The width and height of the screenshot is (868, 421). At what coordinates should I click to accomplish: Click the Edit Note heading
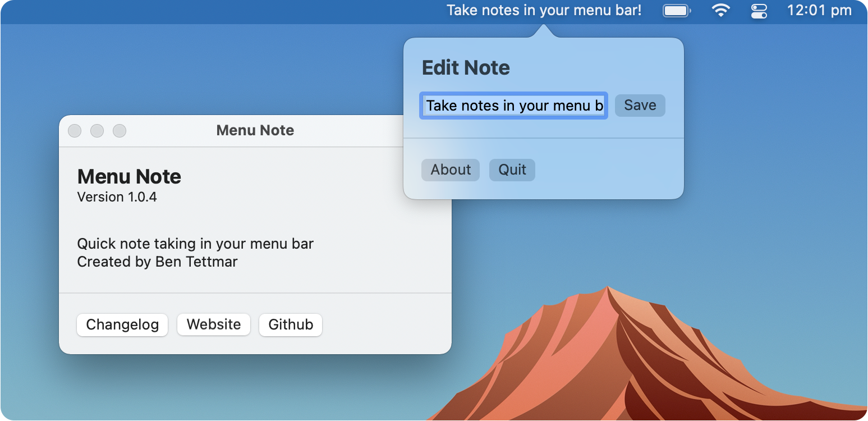(466, 68)
